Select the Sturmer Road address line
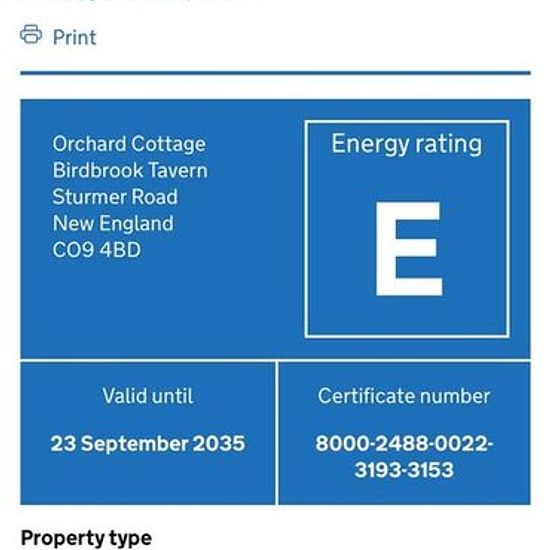The width and height of the screenshot is (550, 550). point(115,197)
